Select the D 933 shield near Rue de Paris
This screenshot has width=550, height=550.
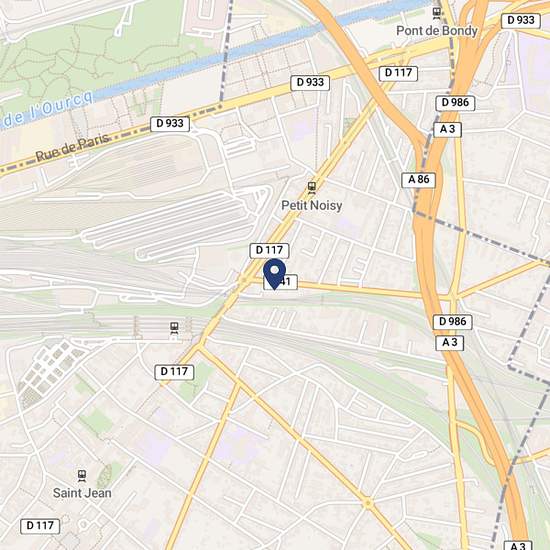pyautogui.click(x=170, y=123)
